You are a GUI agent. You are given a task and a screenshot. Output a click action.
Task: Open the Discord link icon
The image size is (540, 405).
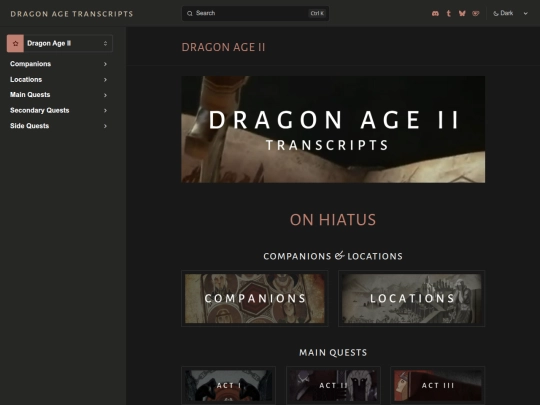(x=435, y=13)
